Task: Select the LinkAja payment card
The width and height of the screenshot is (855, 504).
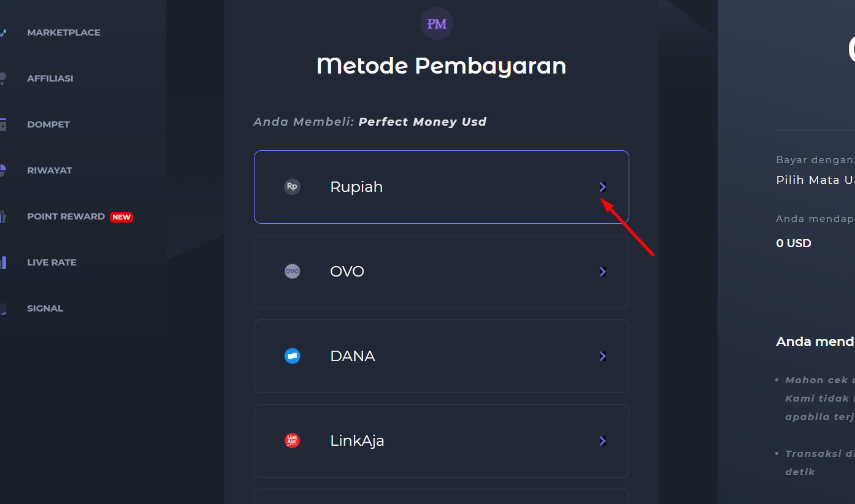Action: pyautogui.click(x=442, y=441)
